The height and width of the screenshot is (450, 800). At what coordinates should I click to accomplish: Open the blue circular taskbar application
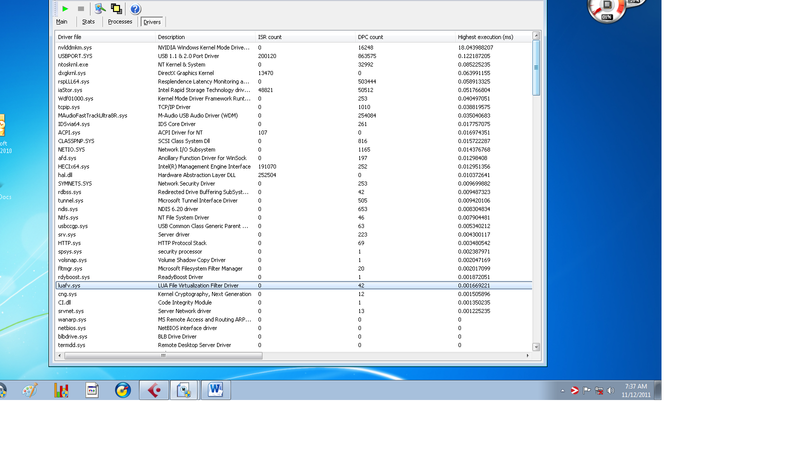click(122, 391)
